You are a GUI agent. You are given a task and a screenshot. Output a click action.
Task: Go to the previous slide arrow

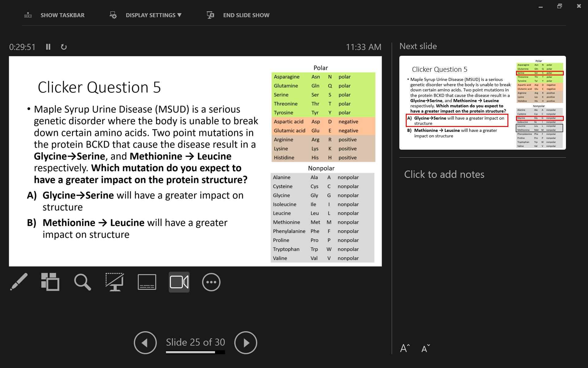(145, 343)
